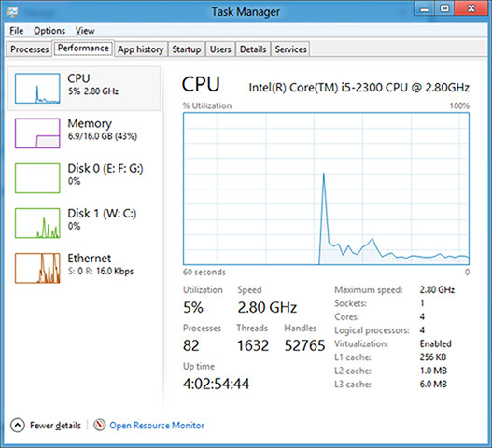The height and width of the screenshot is (448, 492).
Task: Click the Logical processors label
Action: tap(372, 330)
